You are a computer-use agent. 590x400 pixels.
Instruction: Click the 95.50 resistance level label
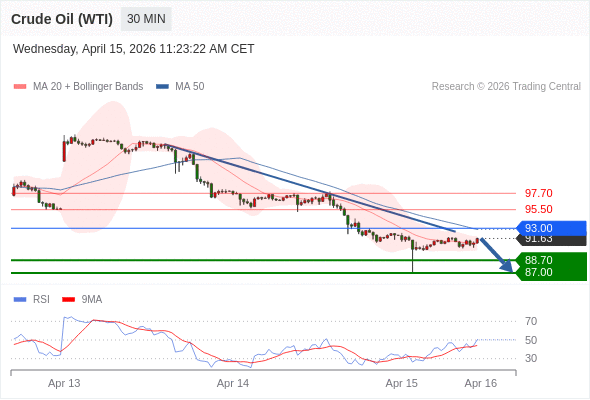tap(538, 209)
